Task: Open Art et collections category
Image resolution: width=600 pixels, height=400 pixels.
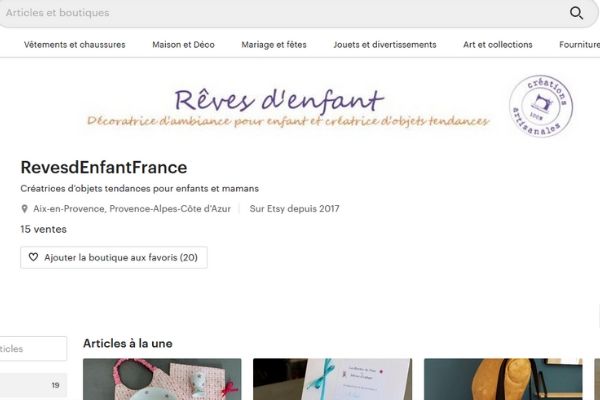Action: [x=498, y=45]
